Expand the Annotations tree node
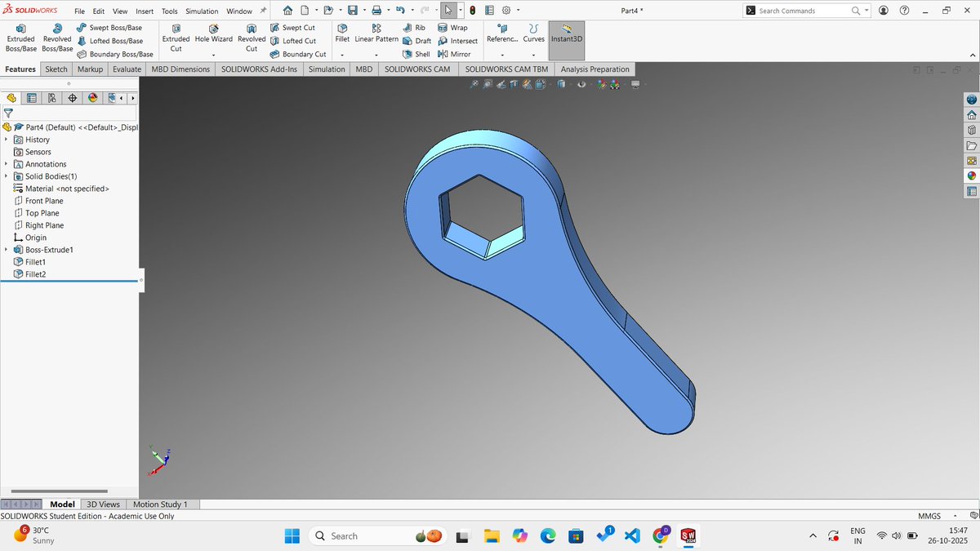Viewport: 980px width, 551px height. coord(6,164)
